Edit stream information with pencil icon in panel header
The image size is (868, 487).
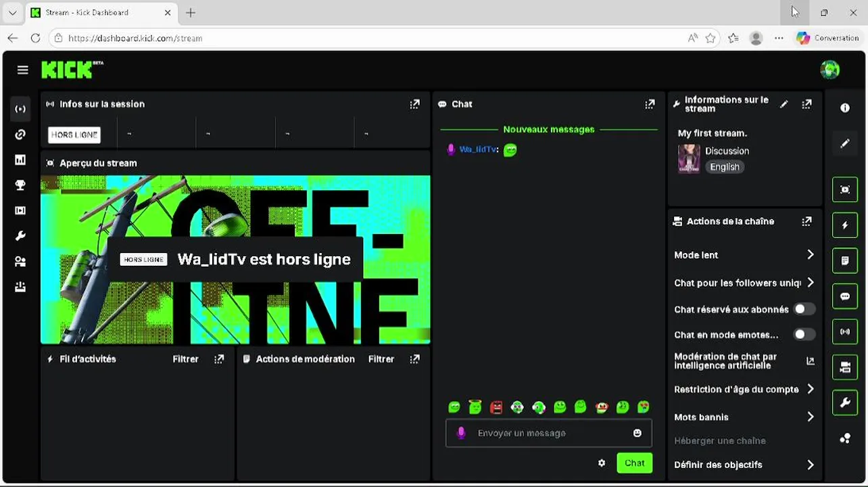tap(783, 104)
